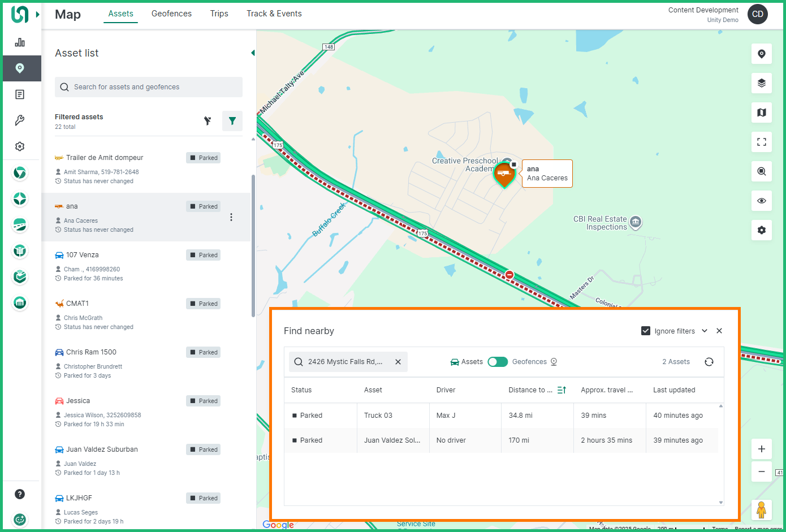Click the asset and geofence search field

149,87
